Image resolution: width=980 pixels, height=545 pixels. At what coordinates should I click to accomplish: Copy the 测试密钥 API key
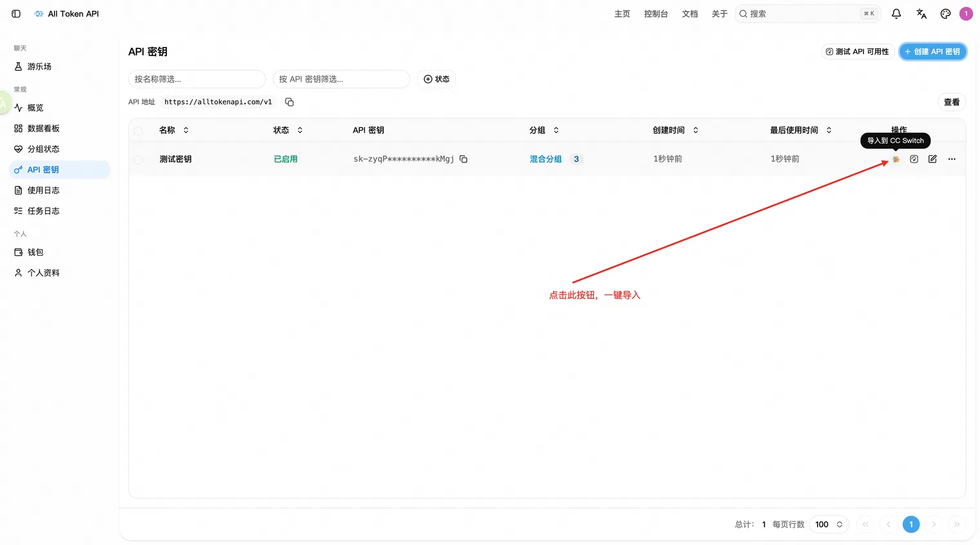464,159
